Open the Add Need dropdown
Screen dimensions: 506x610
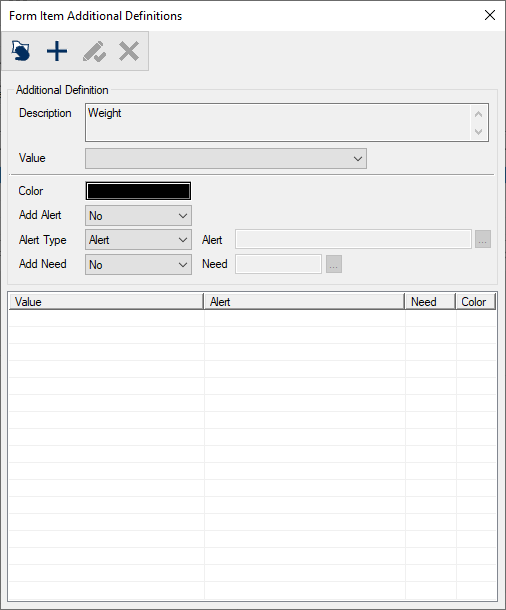(138, 265)
